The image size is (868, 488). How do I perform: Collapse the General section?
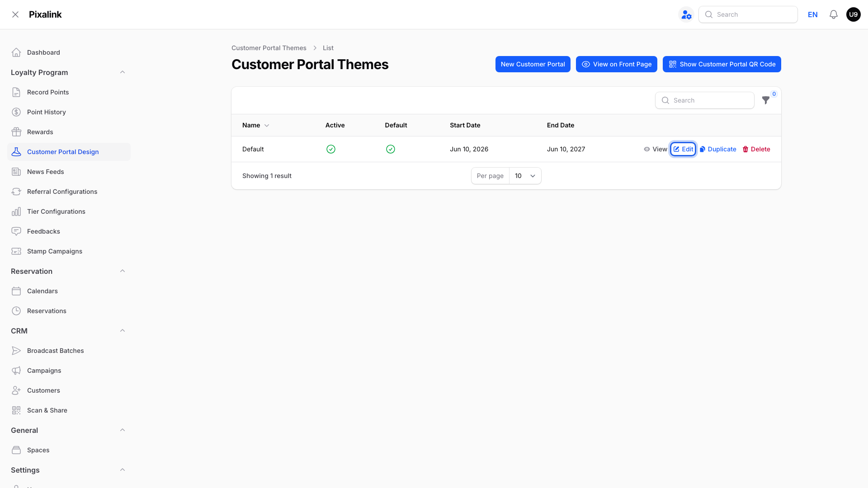coord(123,430)
